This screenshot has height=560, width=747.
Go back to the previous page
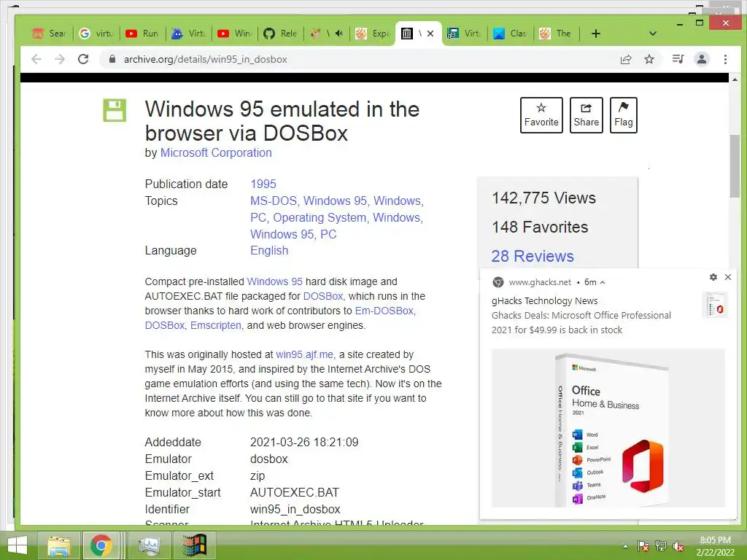point(36,59)
